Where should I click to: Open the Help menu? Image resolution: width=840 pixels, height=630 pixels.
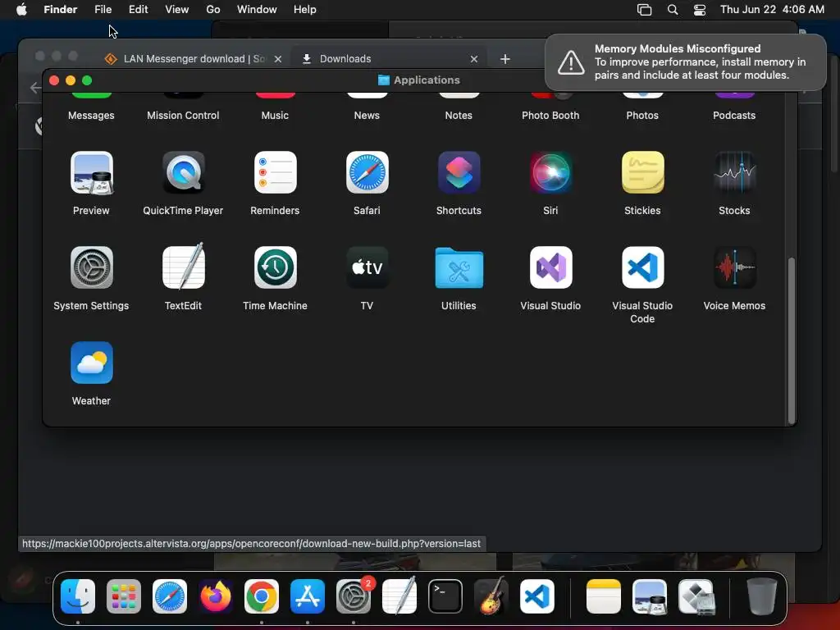pyautogui.click(x=305, y=10)
